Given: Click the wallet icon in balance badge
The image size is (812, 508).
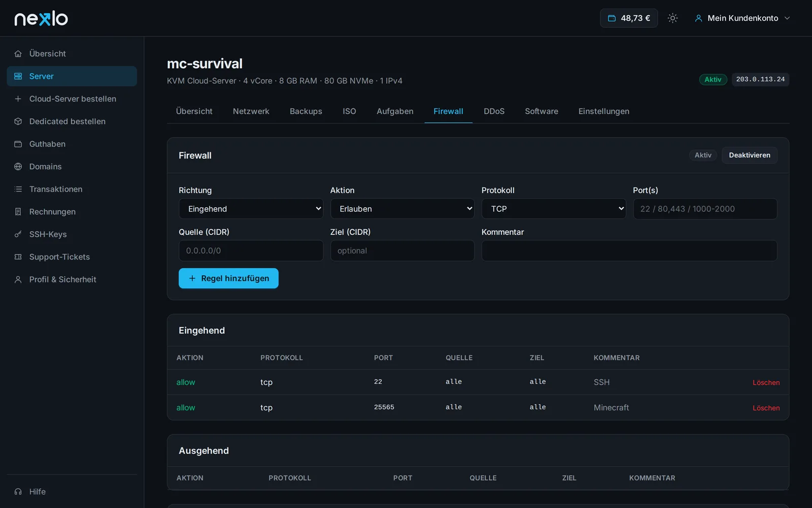Looking at the screenshot, I should click(612, 18).
